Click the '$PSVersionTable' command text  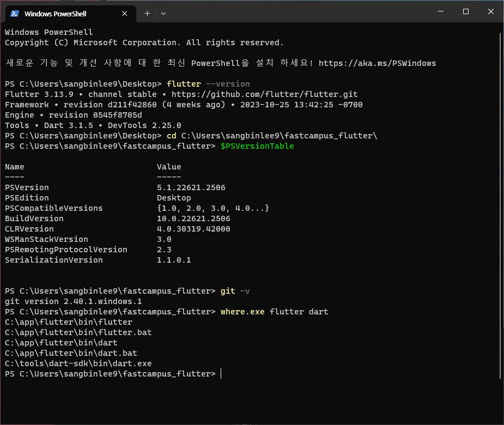[x=257, y=146]
